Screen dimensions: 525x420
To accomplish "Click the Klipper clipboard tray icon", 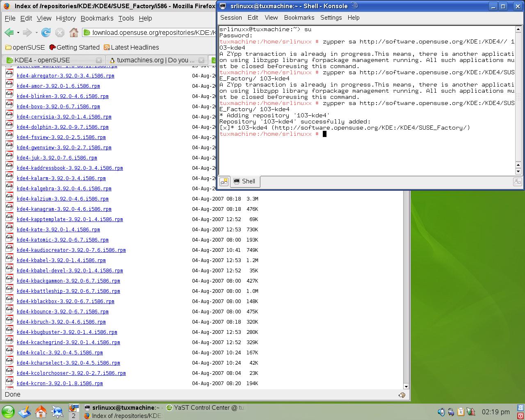I will [x=461, y=412].
